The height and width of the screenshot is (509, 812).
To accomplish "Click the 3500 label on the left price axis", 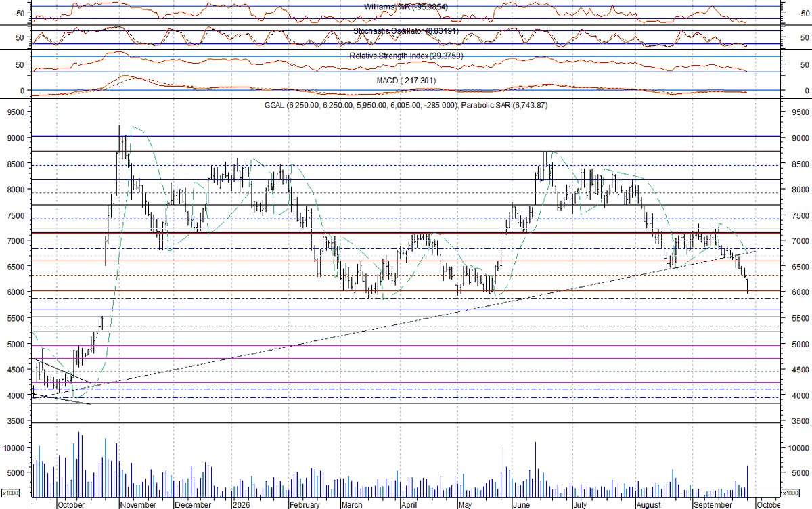I will coord(16,421).
